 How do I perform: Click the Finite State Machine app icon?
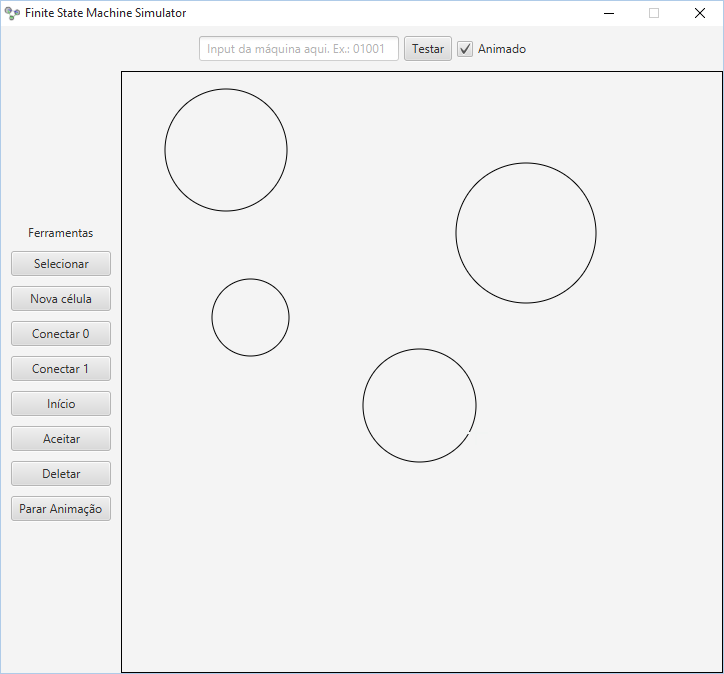12,13
